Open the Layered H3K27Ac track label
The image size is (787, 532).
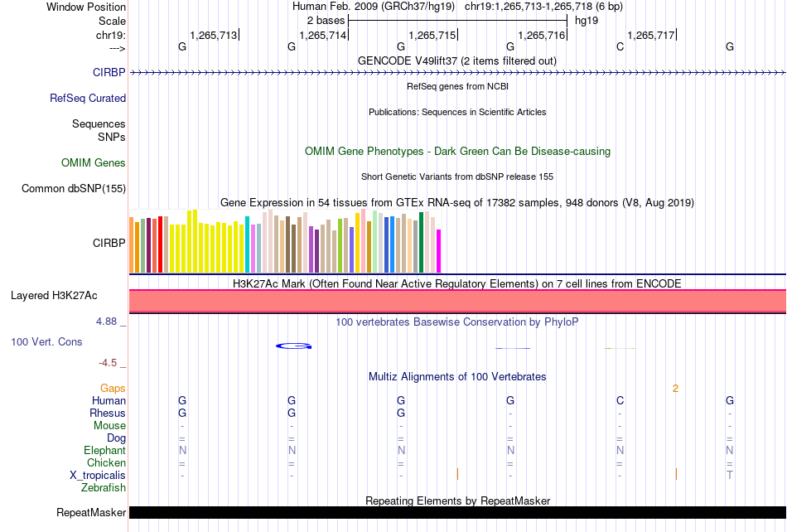coord(54,295)
